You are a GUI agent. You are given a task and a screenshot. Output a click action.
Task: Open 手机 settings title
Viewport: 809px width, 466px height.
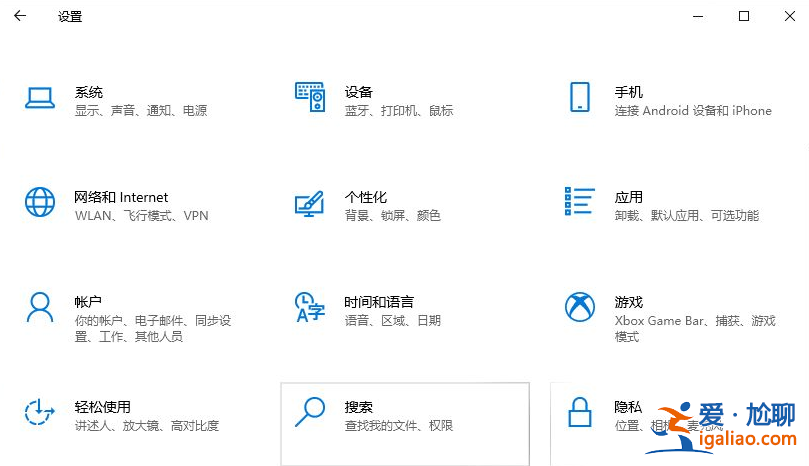click(628, 92)
